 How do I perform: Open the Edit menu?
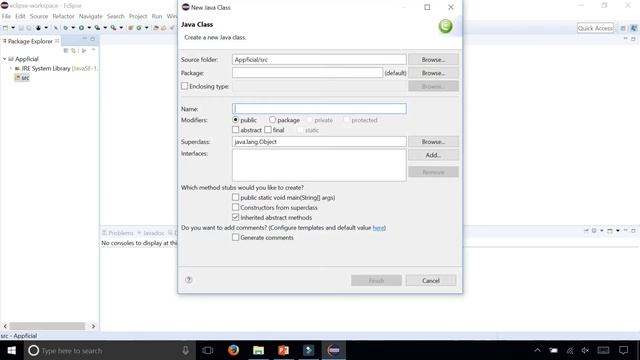(x=20, y=16)
